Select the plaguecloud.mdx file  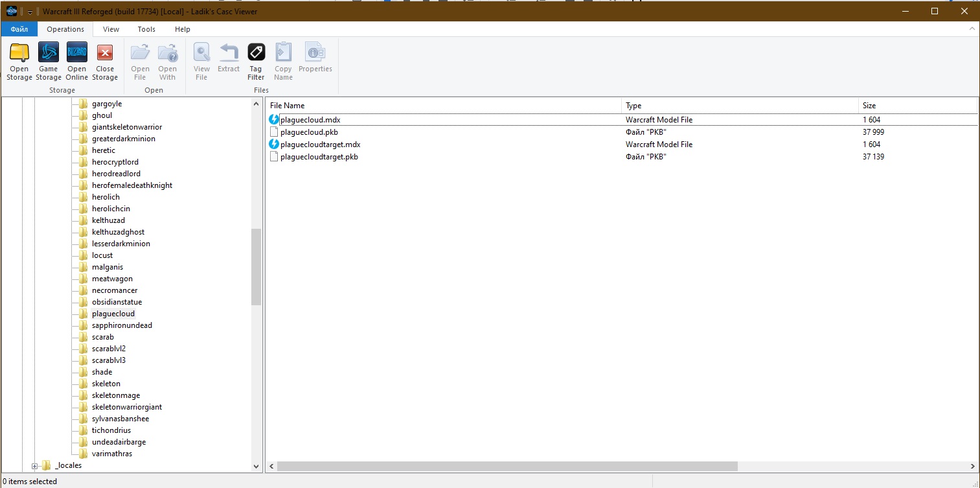tap(310, 120)
